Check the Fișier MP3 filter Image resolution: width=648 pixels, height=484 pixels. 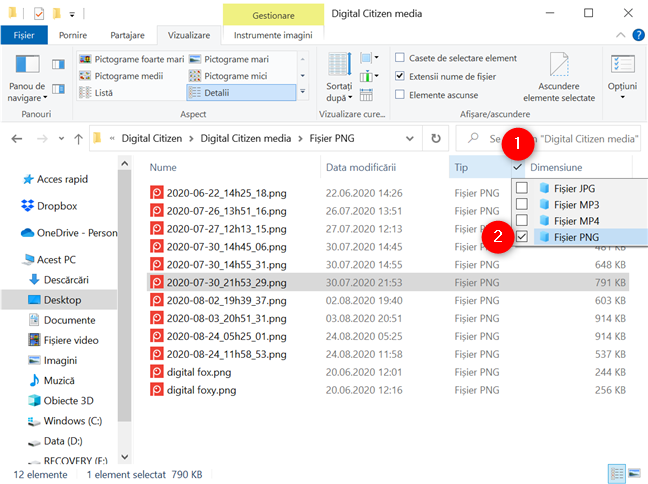coord(522,204)
